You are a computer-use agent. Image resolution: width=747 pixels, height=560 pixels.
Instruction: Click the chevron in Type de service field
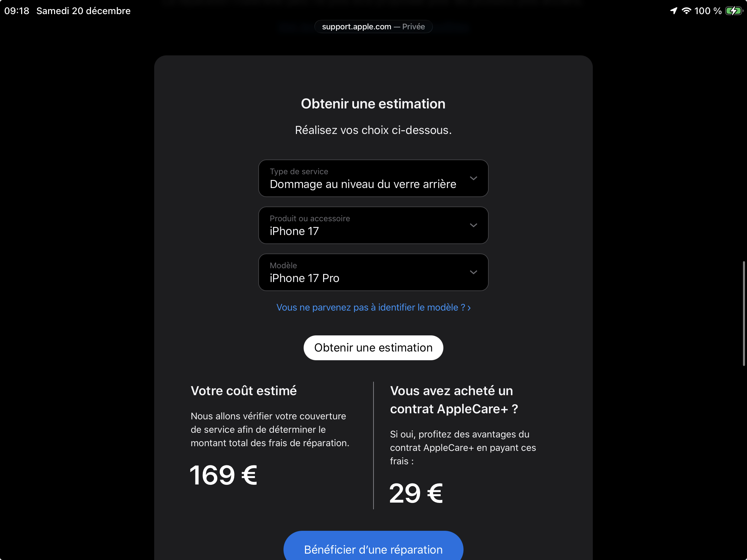pyautogui.click(x=473, y=178)
